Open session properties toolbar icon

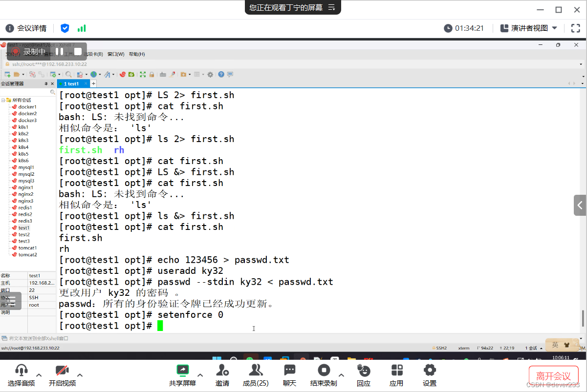(53, 75)
